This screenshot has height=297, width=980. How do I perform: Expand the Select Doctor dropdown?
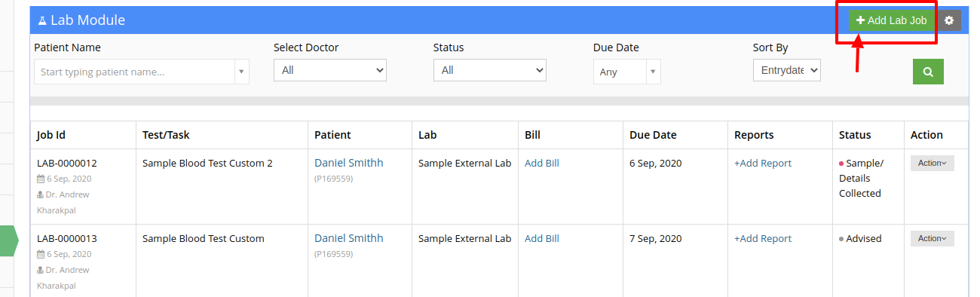(x=330, y=70)
